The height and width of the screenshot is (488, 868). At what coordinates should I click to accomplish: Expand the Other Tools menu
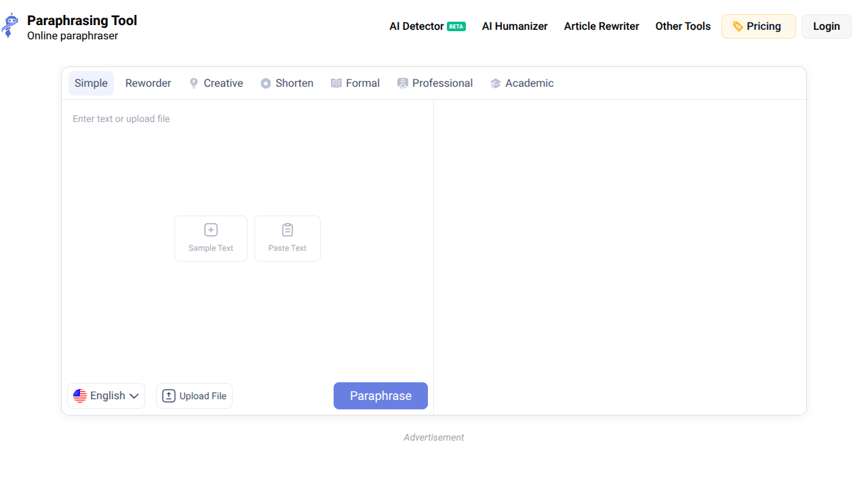[x=683, y=26]
